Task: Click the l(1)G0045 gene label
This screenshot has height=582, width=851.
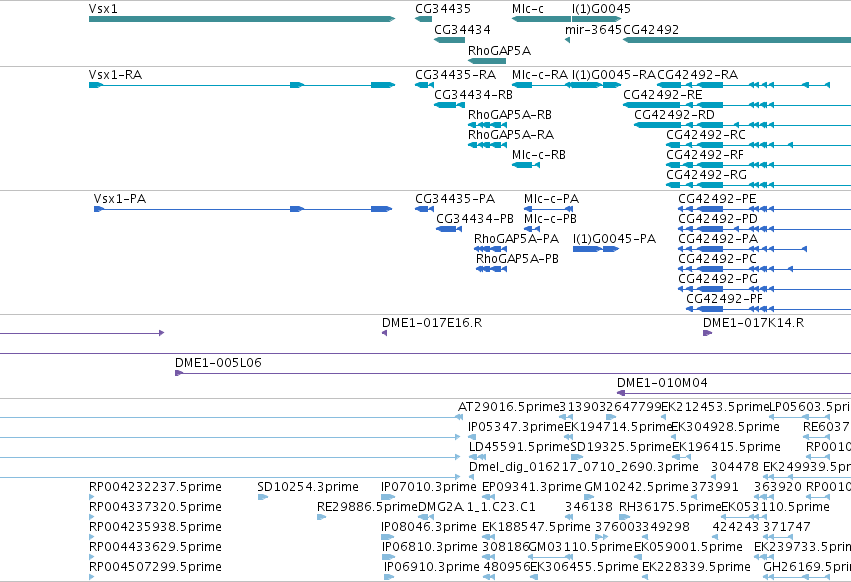Action: point(601,9)
